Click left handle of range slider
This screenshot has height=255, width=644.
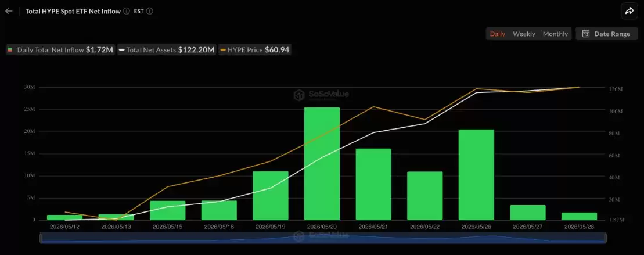(x=41, y=238)
